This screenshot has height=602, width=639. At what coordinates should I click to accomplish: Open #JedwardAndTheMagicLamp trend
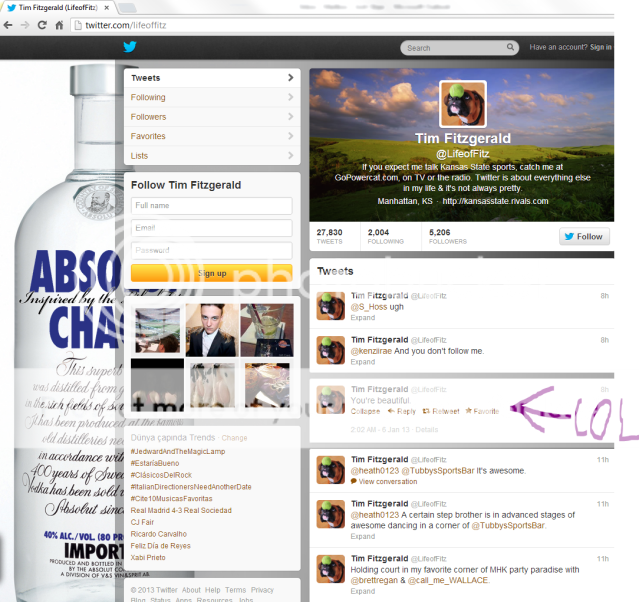coord(178,451)
